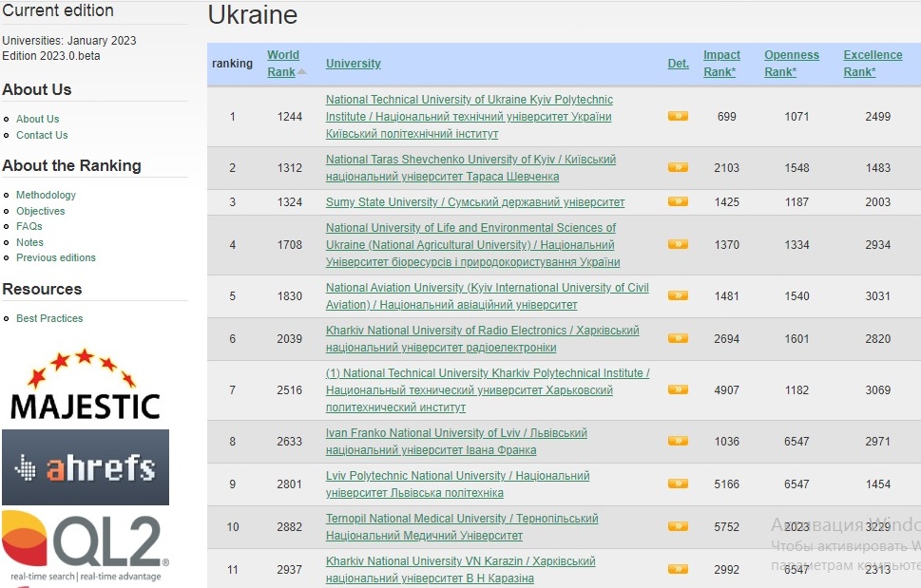Open the Contact Us link
Screen dimensions: 921x588
(42, 135)
